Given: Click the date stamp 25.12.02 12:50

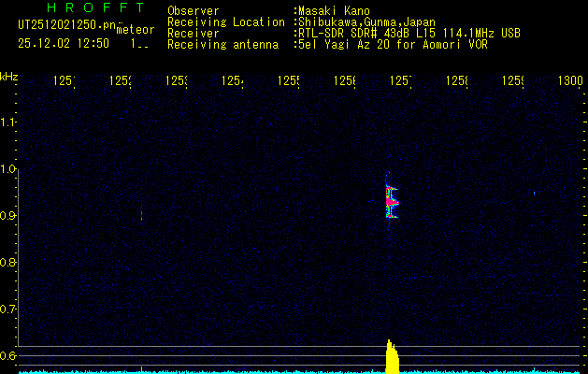Looking at the screenshot, I should [64, 44].
